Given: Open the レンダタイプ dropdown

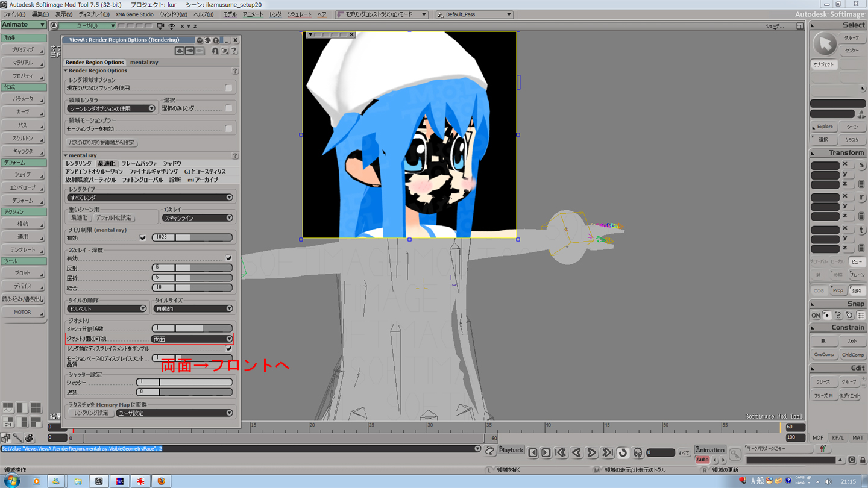Looking at the screenshot, I should coord(149,198).
